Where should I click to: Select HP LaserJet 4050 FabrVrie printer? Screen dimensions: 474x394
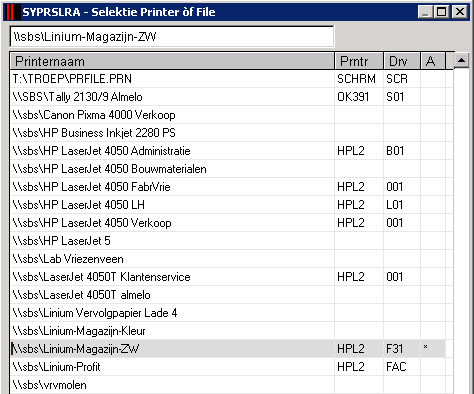coord(228,187)
